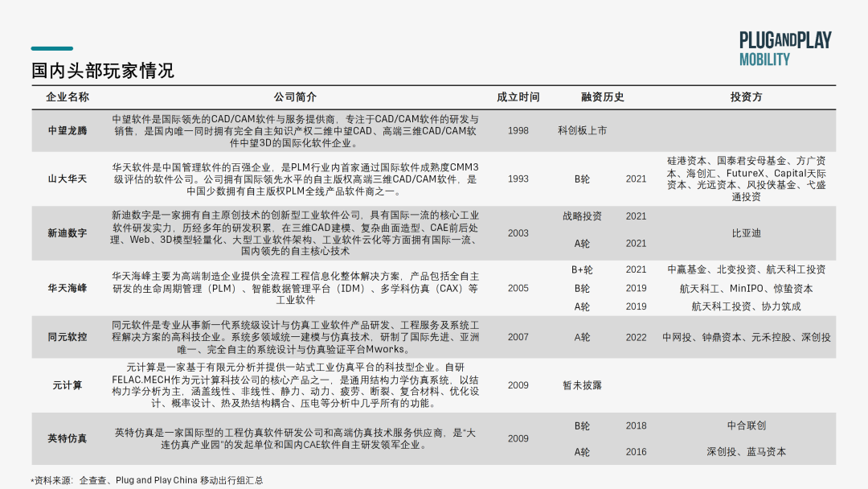Click 华天海峰's A轮 financing cell
This screenshot has width=868, height=489.
[x=582, y=306]
